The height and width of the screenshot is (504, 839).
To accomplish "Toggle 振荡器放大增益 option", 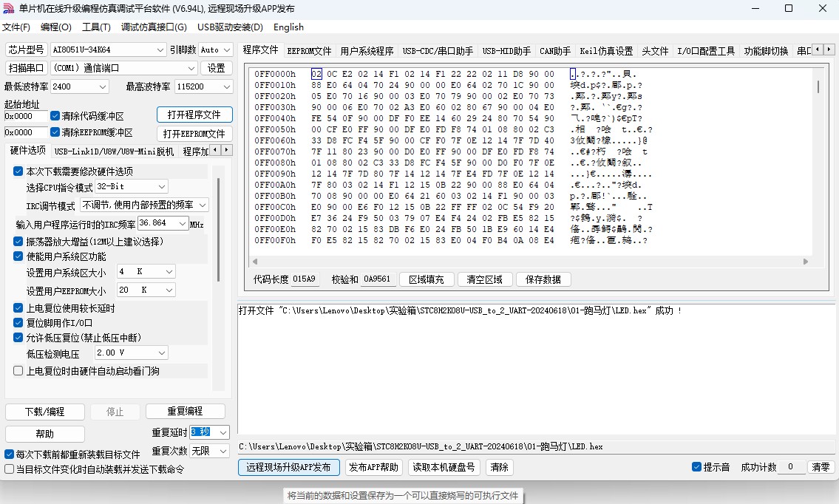I will tap(18, 242).
